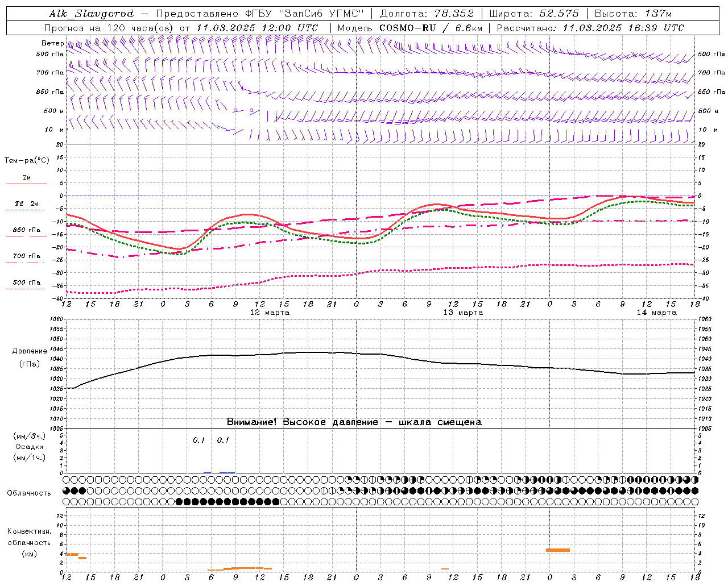728x582 pixels.
Task: Click 1060 on the left pressure axis
Action: click(x=56, y=319)
